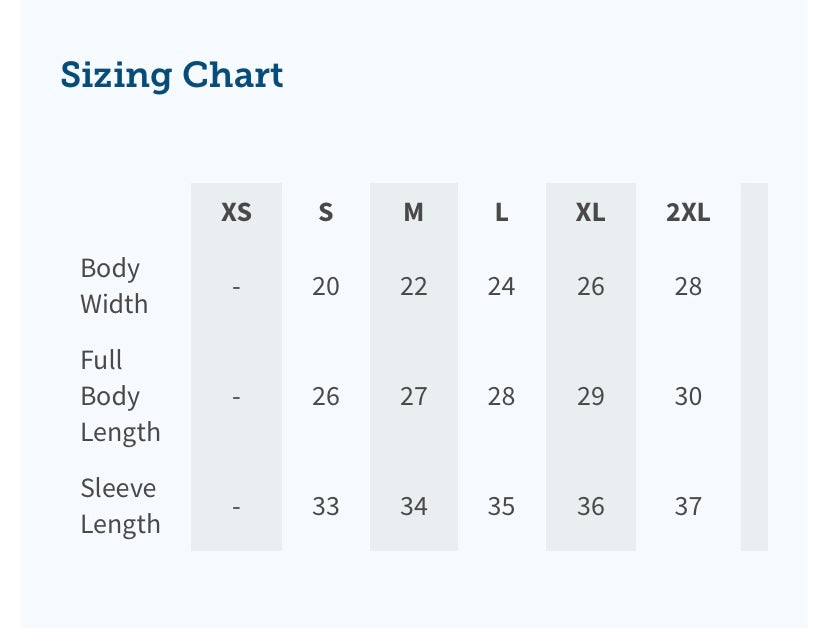
Task: Select Full Body Length value 27 for M
Action: pyautogui.click(x=413, y=397)
